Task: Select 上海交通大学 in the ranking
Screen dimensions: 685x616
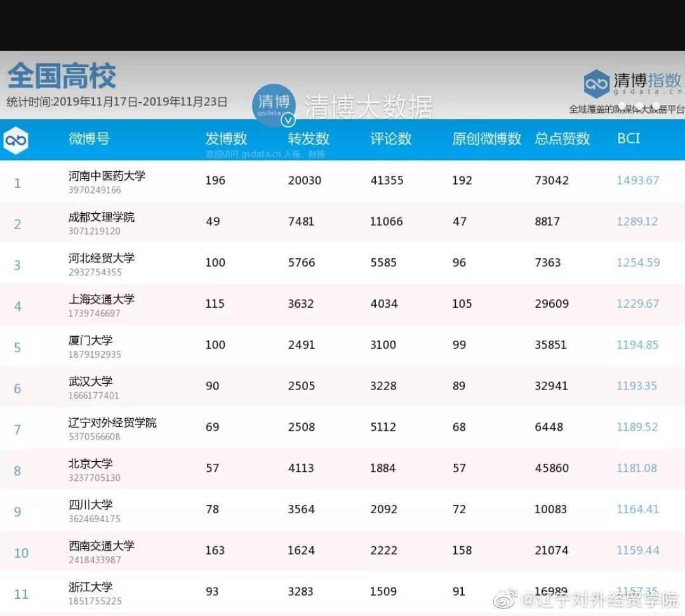Action: 102,299
